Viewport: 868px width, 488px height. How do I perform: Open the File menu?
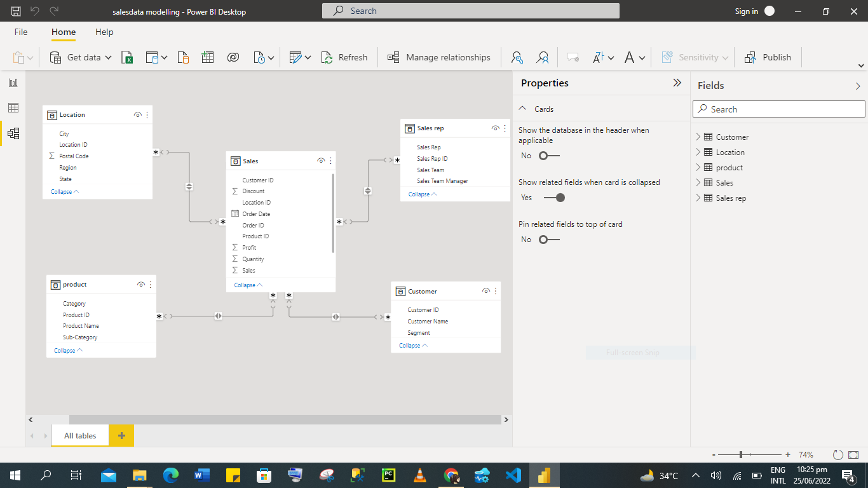tap(21, 32)
